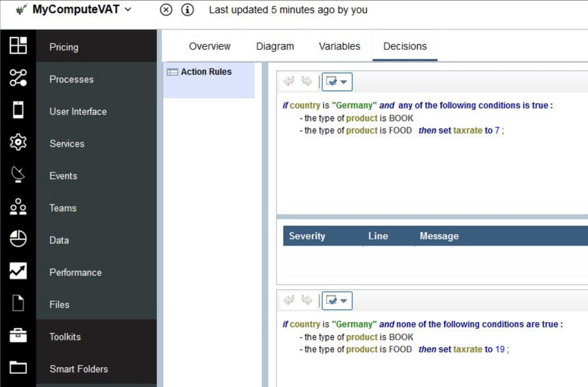Open Performance in the sidebar
The image size is (588, 387).
point(96,272)
